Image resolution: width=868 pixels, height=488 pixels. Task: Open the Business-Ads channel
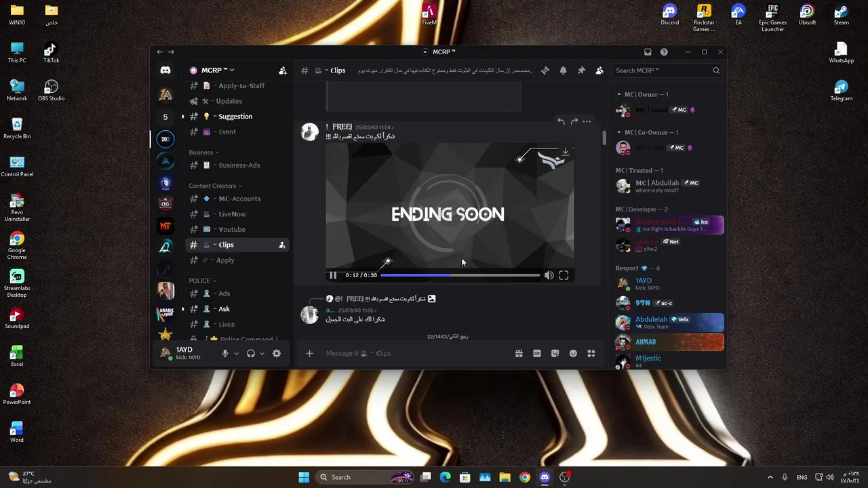pyautogui.click(x=237, y=165)
